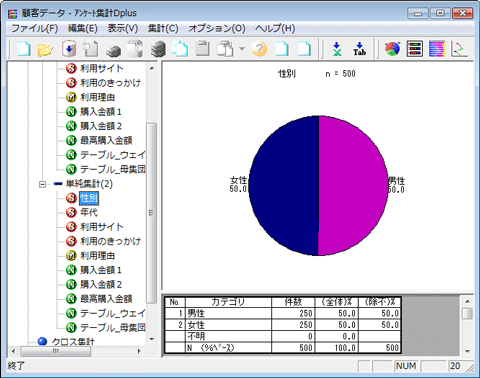
Task: Open the オプション(O) menu
Action: pos(217,29)
